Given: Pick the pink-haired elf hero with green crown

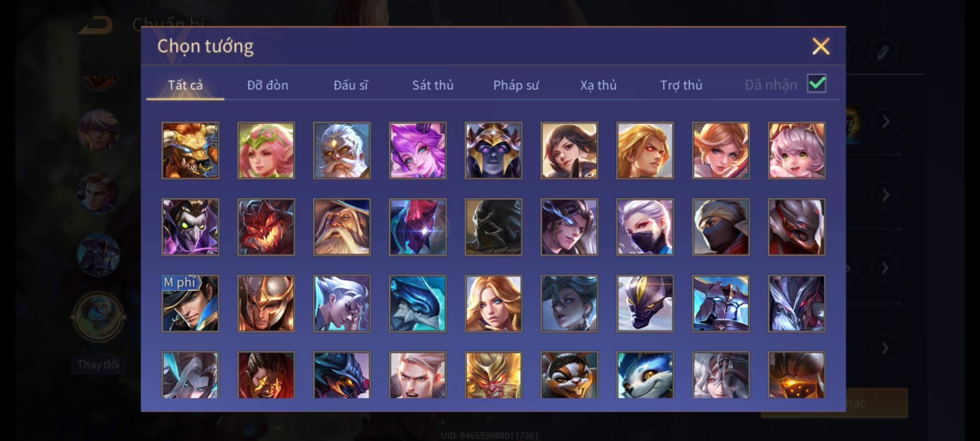Looking at the screenshot, I should [x=266, y=150].
